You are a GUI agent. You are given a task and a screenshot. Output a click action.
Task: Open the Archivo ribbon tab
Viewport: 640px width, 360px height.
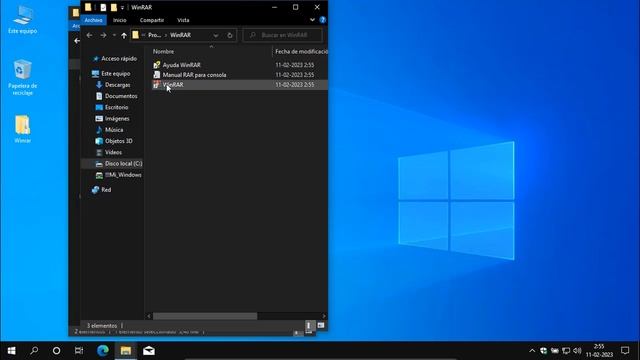point(93,20)
